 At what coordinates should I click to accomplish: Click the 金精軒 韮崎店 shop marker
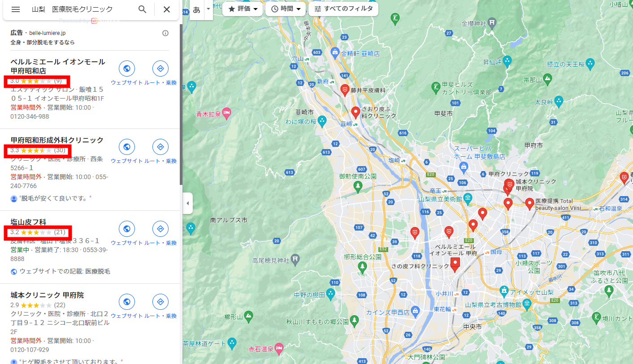click(x=335, y=53)
